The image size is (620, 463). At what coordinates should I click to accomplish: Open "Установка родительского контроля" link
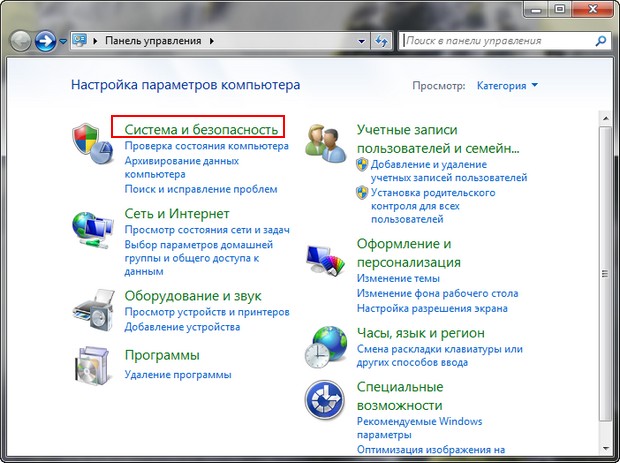coord(433,206)
